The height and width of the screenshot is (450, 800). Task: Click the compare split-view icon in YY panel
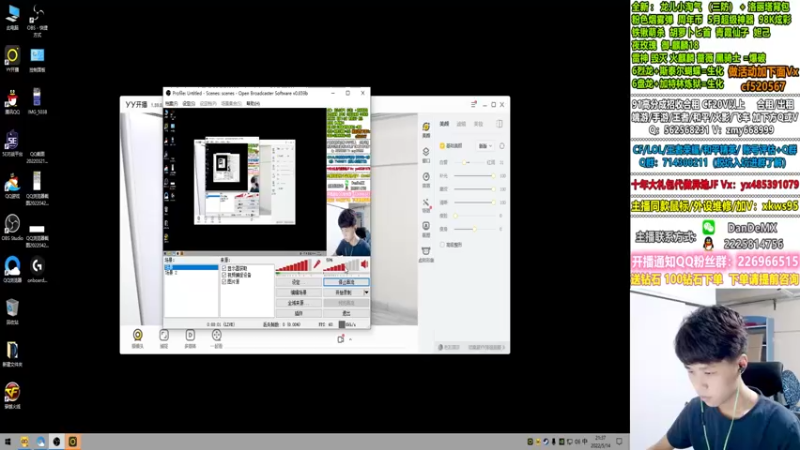499,124
